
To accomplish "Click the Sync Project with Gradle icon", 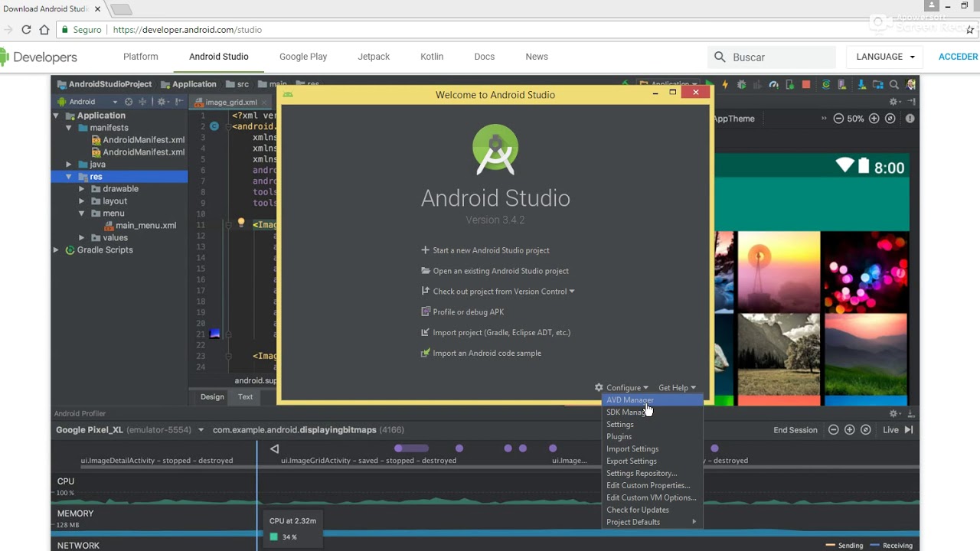I will click(x=825, y=84).
